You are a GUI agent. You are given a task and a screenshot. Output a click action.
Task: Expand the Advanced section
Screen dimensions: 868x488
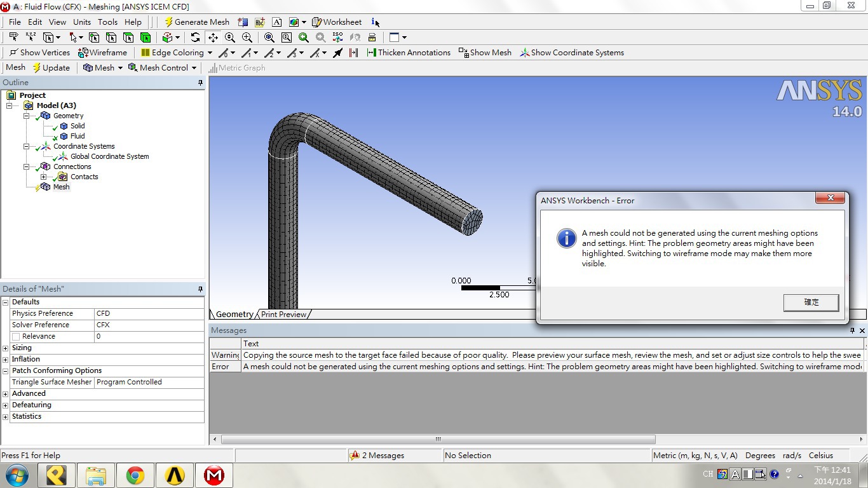(6, 394)
